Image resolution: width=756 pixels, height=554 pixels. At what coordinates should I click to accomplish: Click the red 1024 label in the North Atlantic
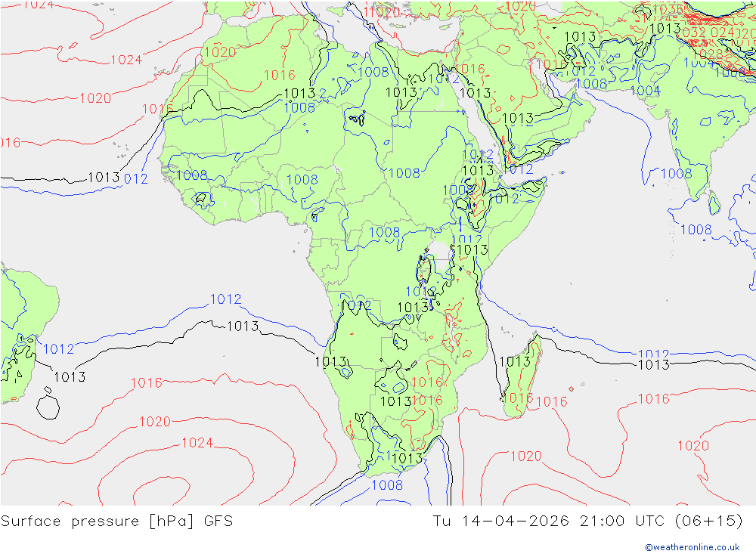(x=126, y=60)
